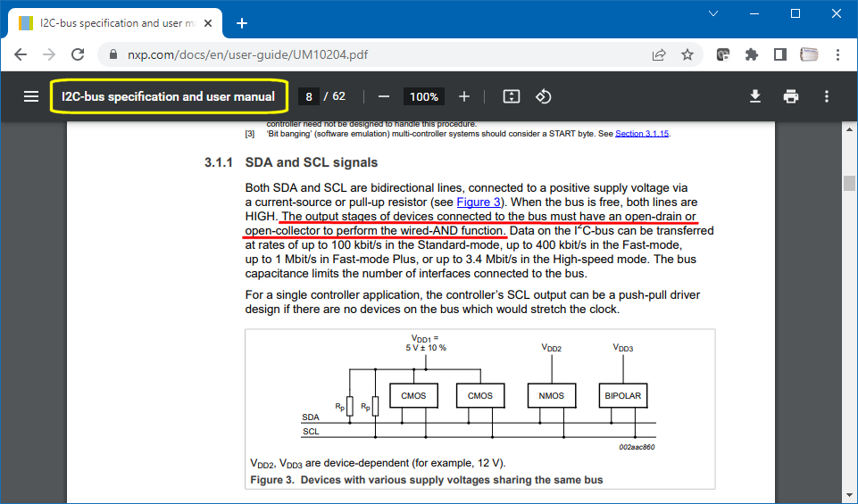Edit the page number field
Screen dimensions: 858x504
[309, 96]
